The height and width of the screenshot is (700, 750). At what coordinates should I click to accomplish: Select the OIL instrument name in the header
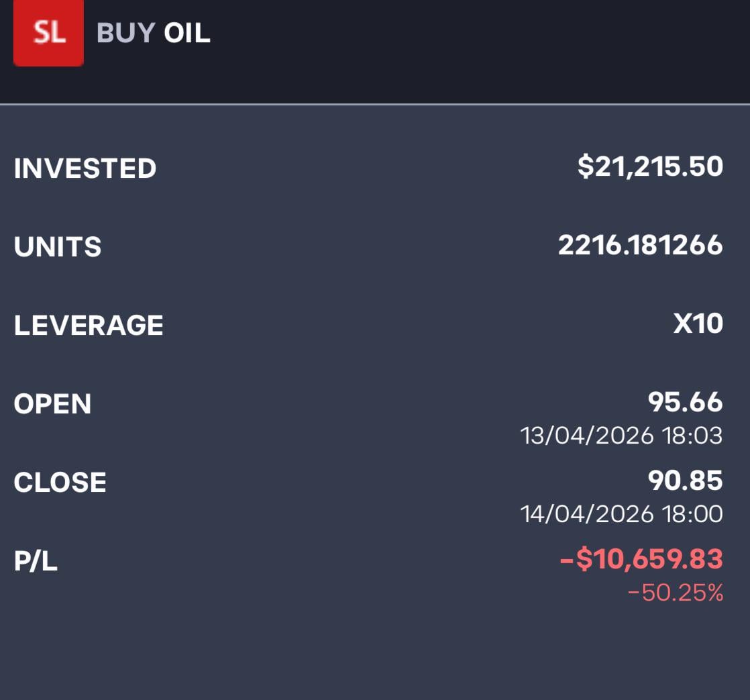click(x=187, y=34)
